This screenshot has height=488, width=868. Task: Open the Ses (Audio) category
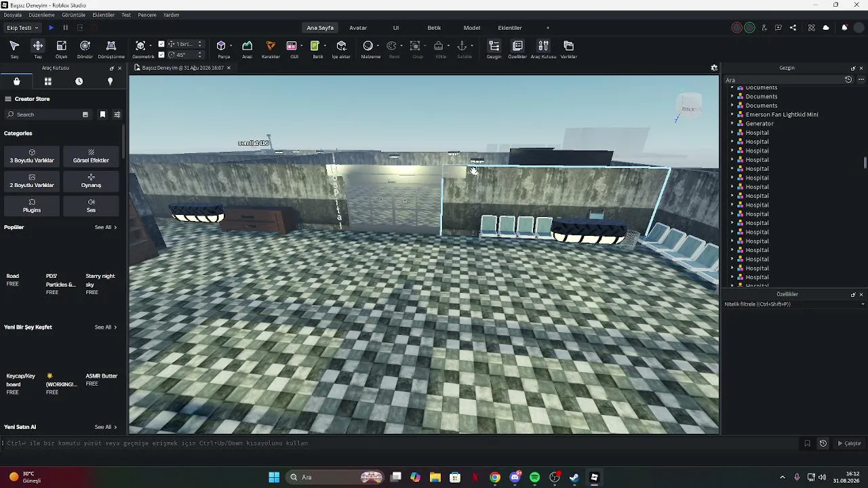pos(91,206)
